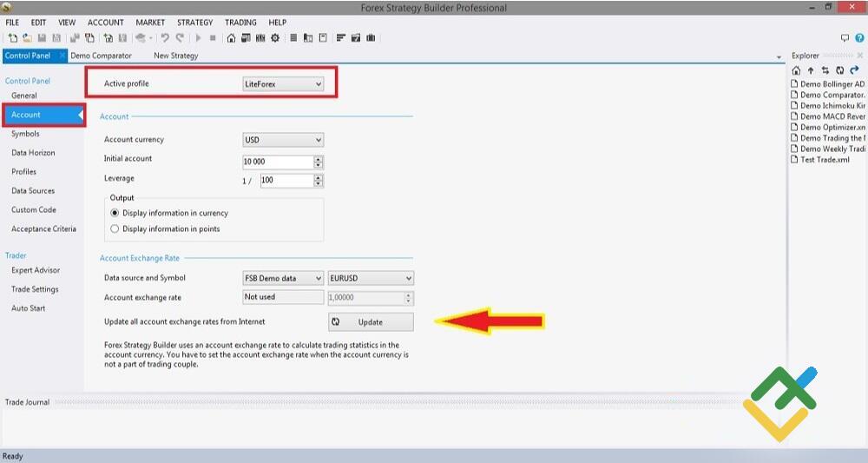Switch to the Demo Comparator tab
The image size is (868, 463).
[102, 56]
